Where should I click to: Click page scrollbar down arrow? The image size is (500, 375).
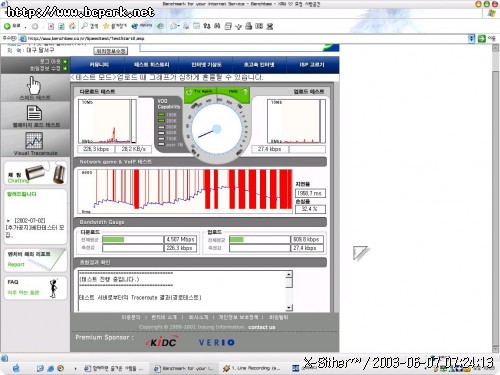pyautogui.click(x=496, y=349)
